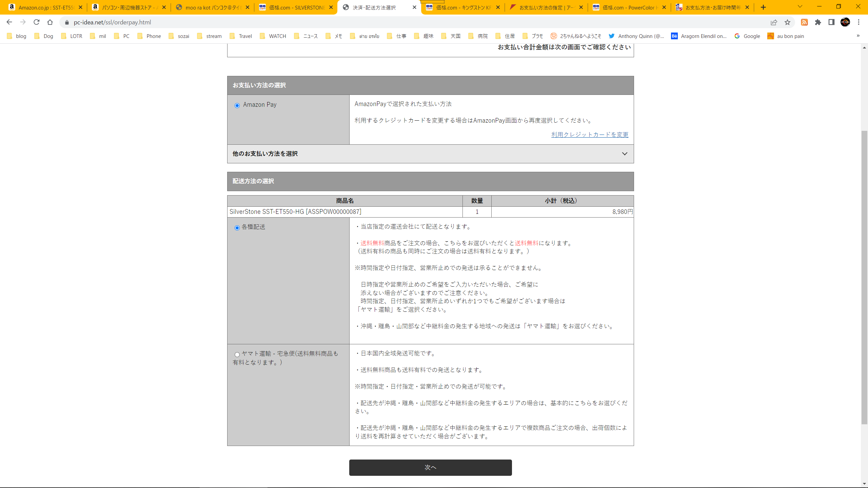868x488 pixels.
Task: Open the Dog bookmark folder
Action: point(44,36)
